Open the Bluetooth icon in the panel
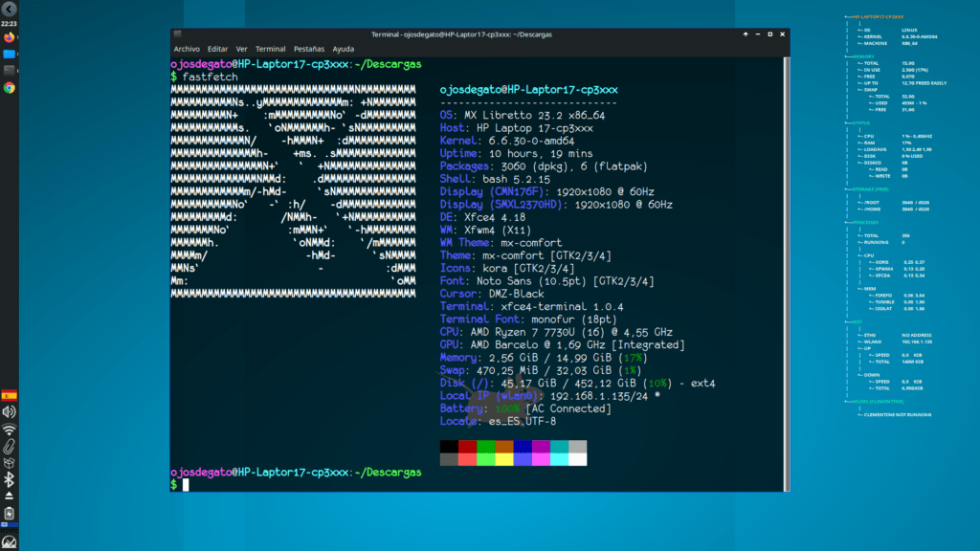 click(9, 479)
